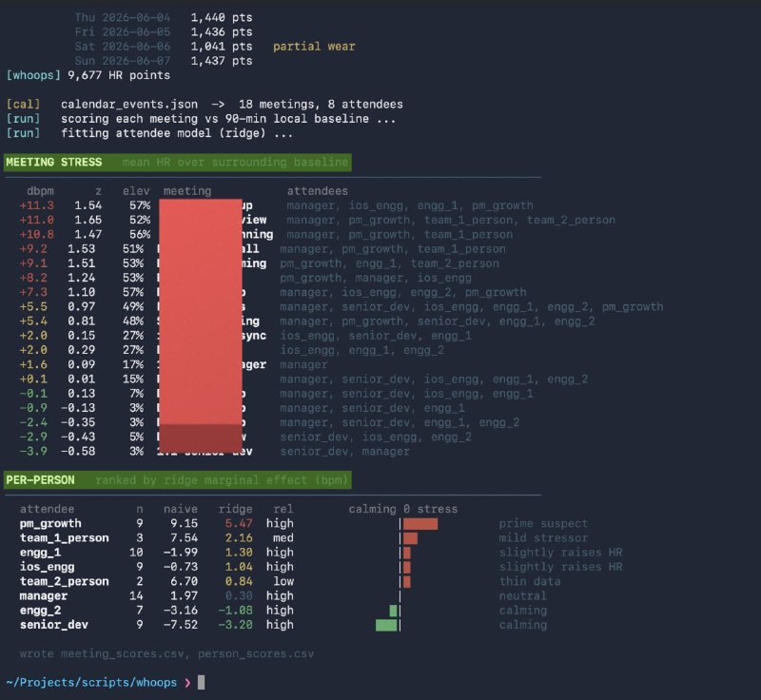The image size is (761, 700).
Task: Click 'wrote meeting_scores.csv, person_scores.csv' line
Action: point(166,653)
